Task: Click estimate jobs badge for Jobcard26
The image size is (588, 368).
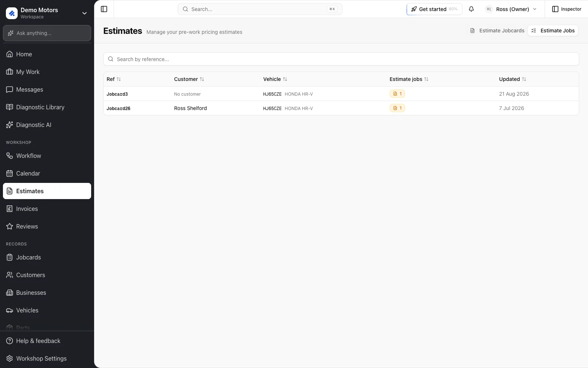Action: (397, 108)
